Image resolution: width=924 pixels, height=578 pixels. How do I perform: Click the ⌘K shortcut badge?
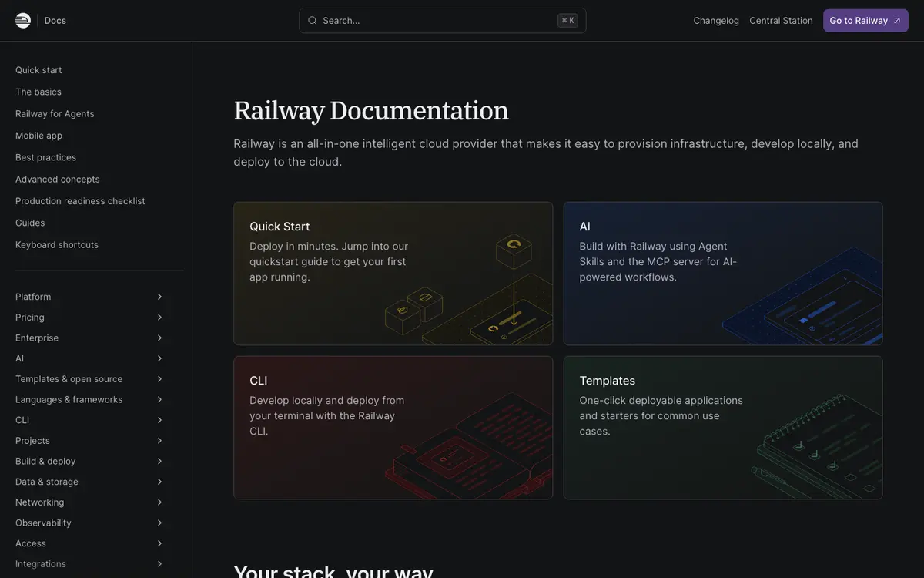568,21
